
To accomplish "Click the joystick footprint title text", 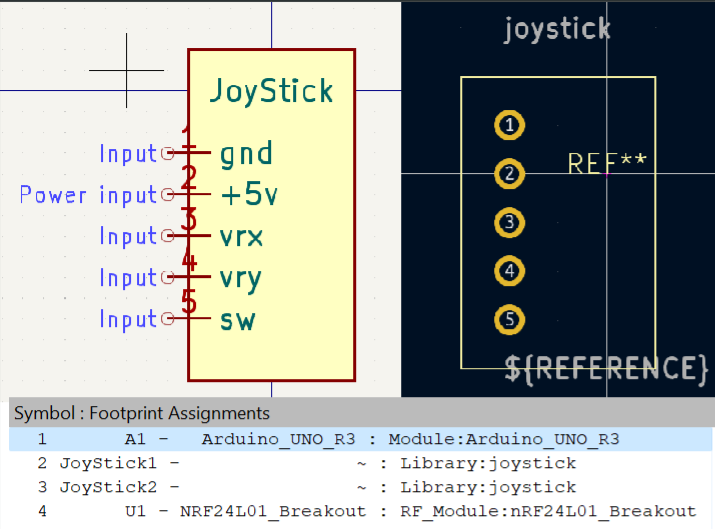I will pyautogui.click(x=557, y=30).
